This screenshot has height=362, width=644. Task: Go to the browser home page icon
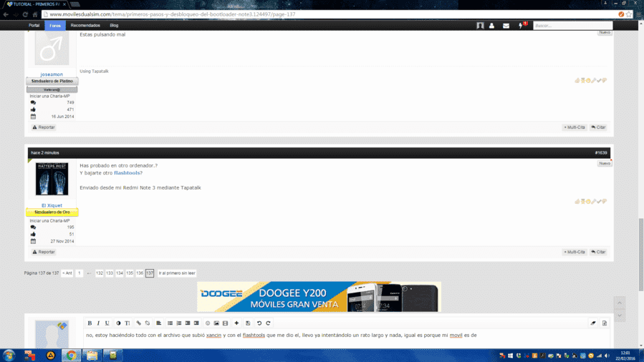click(35, 14)
